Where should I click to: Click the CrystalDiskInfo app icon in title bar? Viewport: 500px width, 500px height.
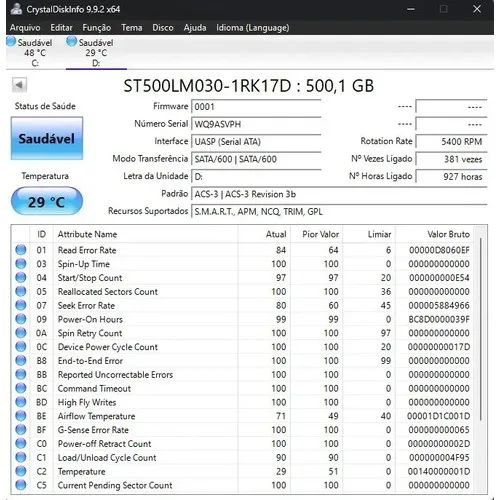[16, 9]
